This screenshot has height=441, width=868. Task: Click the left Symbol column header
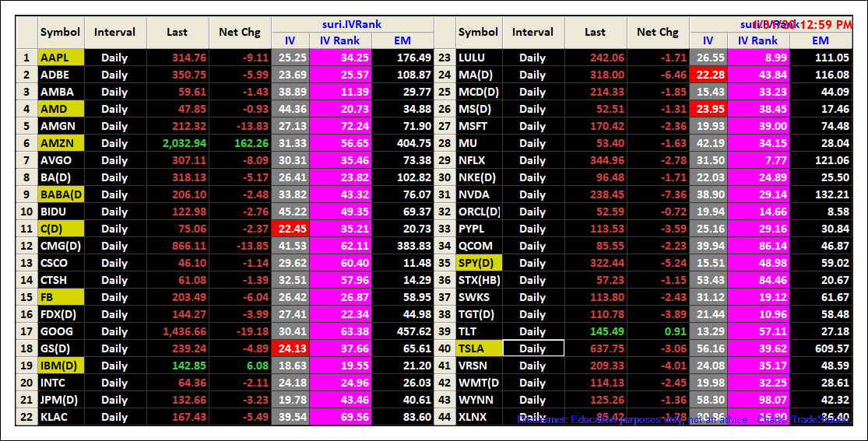61,32
